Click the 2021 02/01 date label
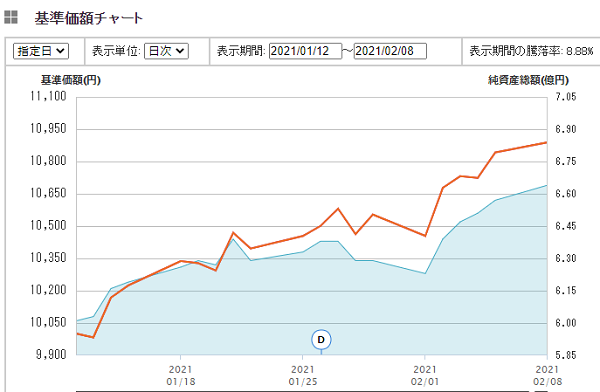The width and height of the screenshot is (600, 392). [x=425, y=376]
